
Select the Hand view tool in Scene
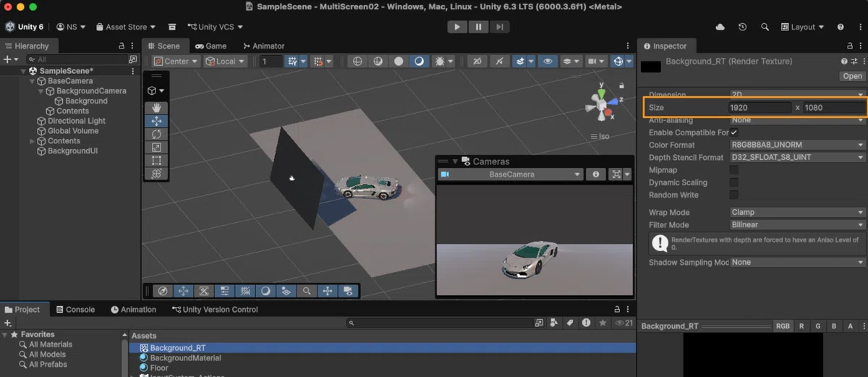click(157, 109)
